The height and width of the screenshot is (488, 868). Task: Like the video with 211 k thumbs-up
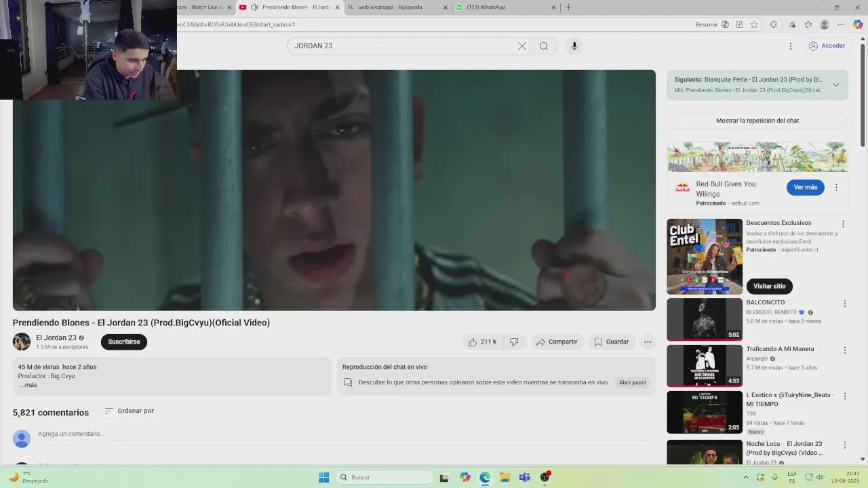[x=482, y=342]
